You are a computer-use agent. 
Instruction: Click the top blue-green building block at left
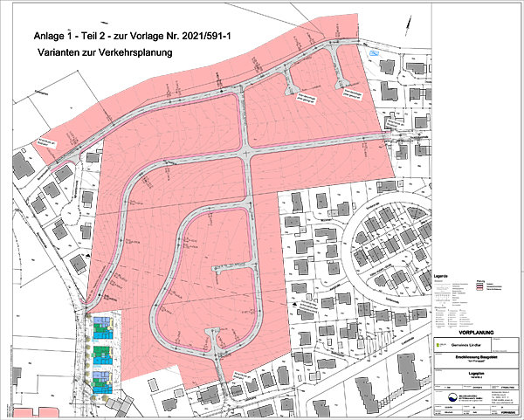(x=104, y=327)
